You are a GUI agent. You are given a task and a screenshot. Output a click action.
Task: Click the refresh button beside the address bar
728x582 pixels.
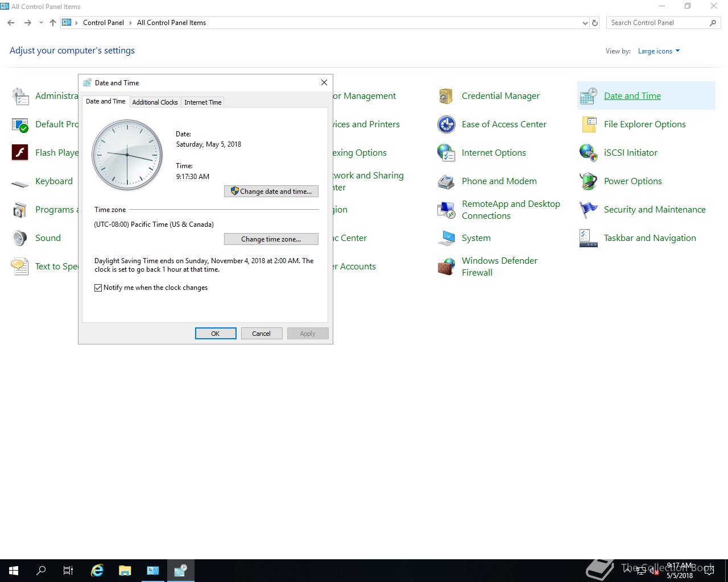595,23
